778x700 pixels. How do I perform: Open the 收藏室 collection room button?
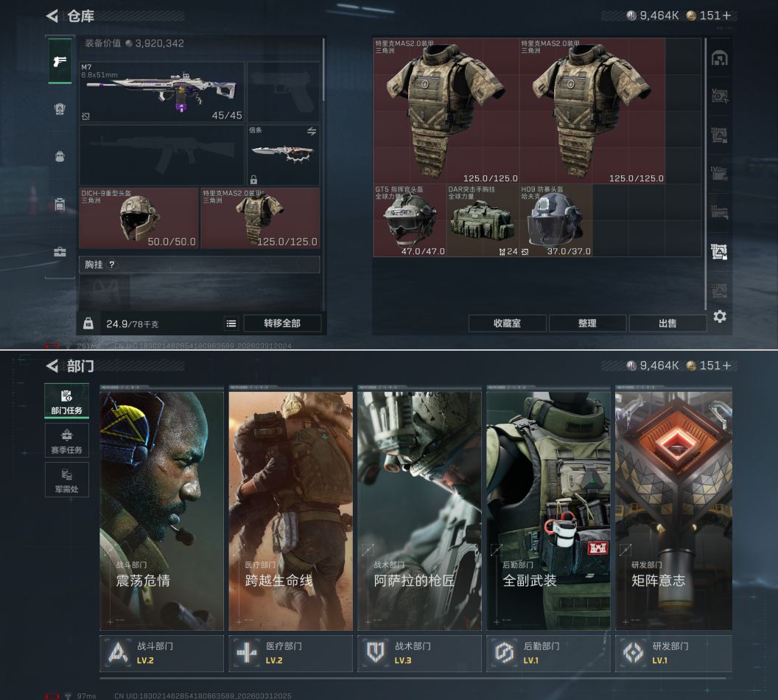[x=508, y=323]
